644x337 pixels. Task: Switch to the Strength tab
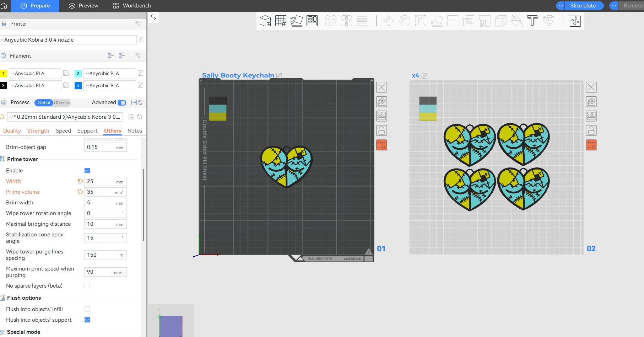coord(38,131)
